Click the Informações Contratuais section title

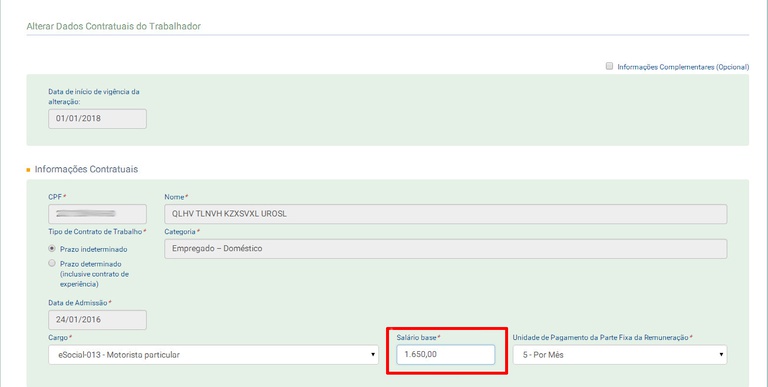tap(86, 169)
